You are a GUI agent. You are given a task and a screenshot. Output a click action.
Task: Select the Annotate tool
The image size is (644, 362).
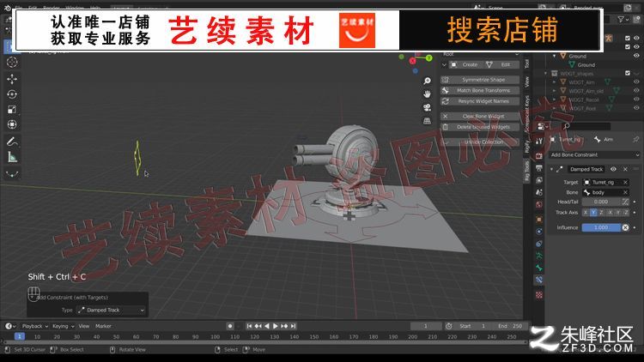(12, 142)
